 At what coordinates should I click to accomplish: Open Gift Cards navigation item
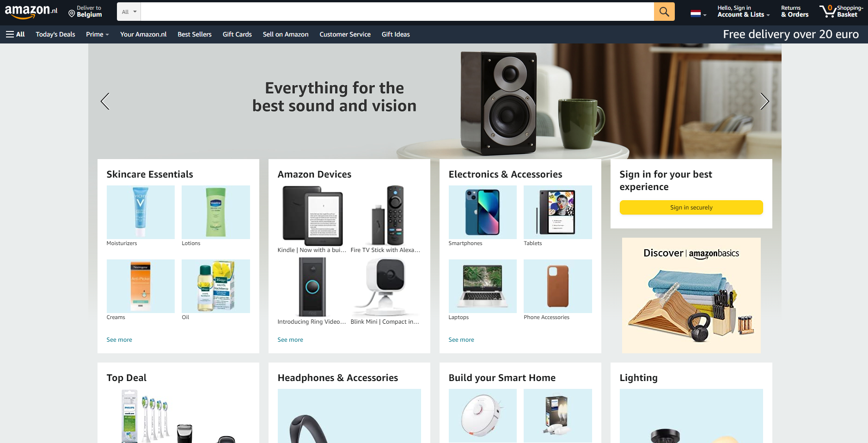(x=237, y=34)
